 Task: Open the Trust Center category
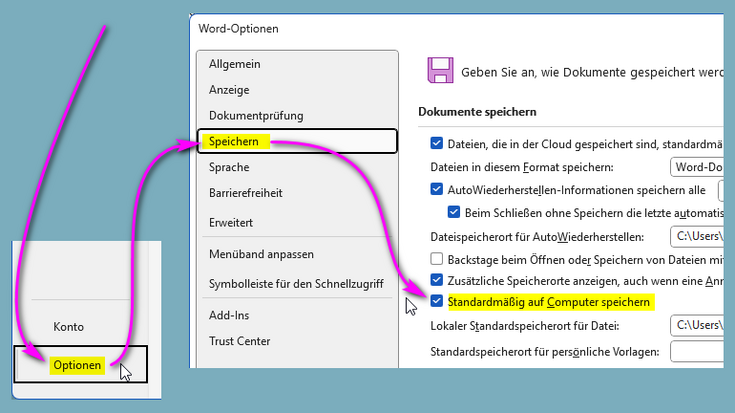pyautogui.click(x=239, y=341)
